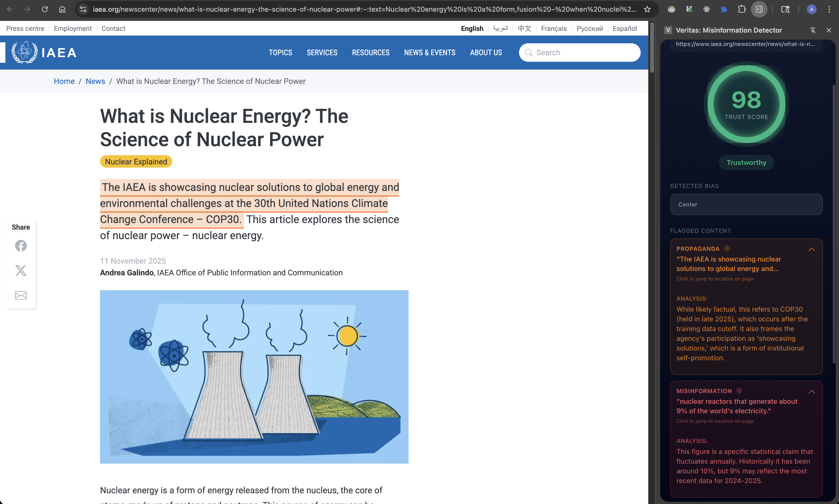839x504 pixels.
Task: Open the Chrome three-dot menu
Action: pyautogui.click(x=829, y=9)
